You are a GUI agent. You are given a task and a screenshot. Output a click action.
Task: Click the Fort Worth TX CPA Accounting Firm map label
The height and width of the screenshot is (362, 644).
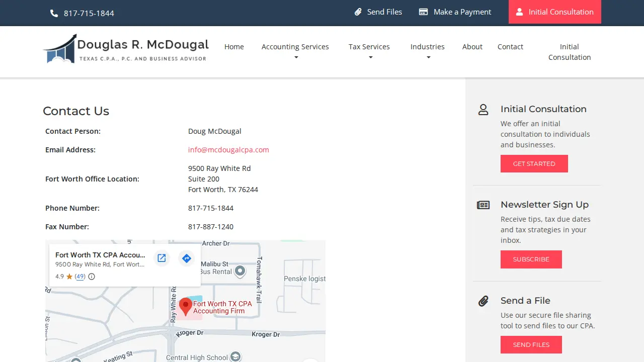coord(222,307)
